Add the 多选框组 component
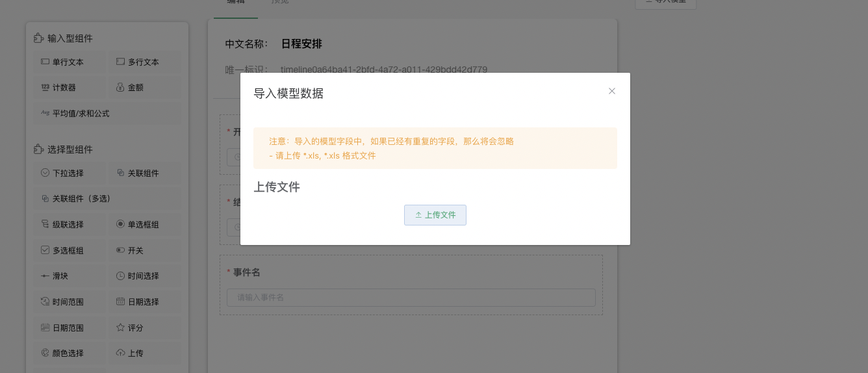This screenshot has height=373, width=868. (x=70, y=250)
